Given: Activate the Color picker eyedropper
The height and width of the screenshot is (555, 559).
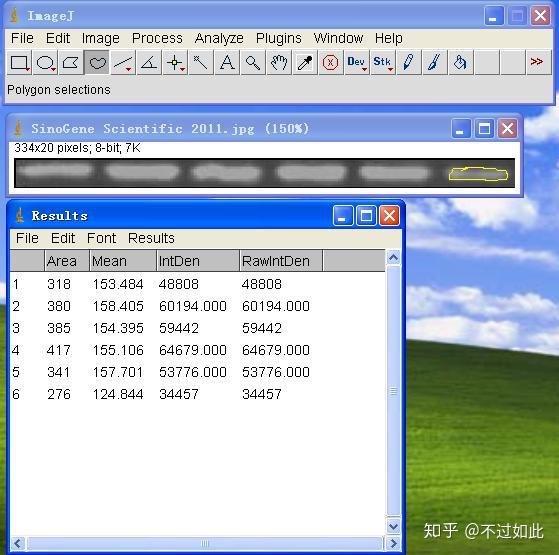Looking at the screenshot, I should [x=305, y=63].
